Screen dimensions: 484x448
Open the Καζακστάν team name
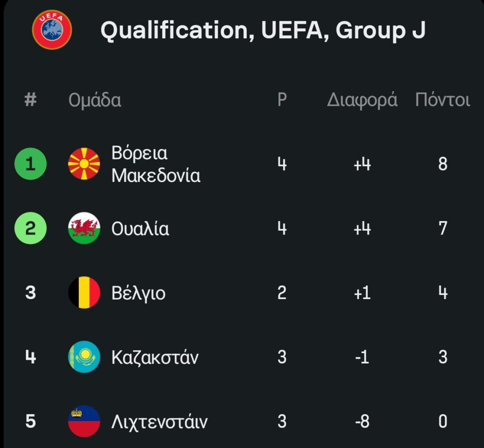(x=155, y=357)
